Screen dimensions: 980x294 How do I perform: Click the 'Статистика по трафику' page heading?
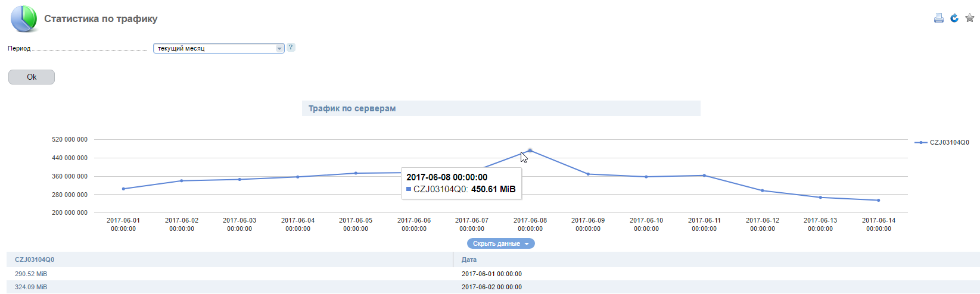(101, 18)
